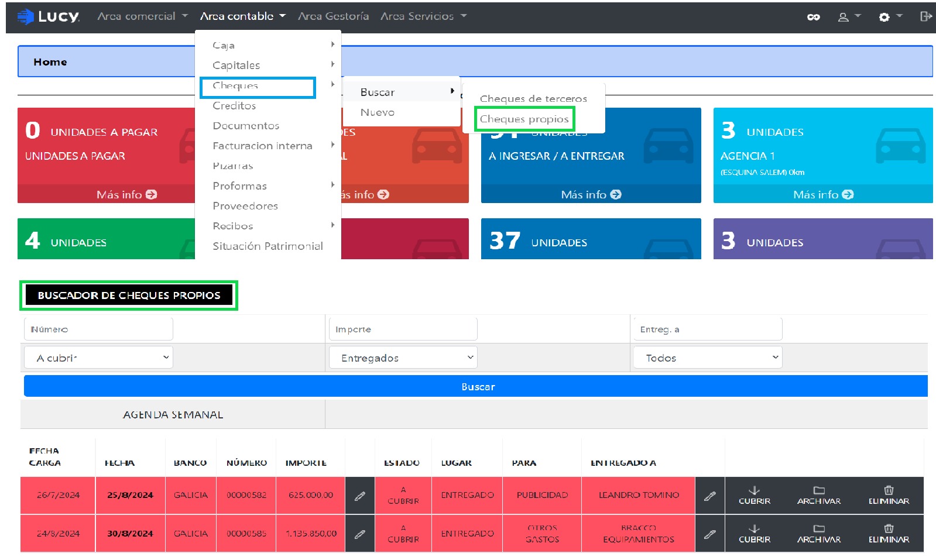Viewport: 936px width, 560px height.
Task: Choose Cheques propios option
Action: [524, 119]
